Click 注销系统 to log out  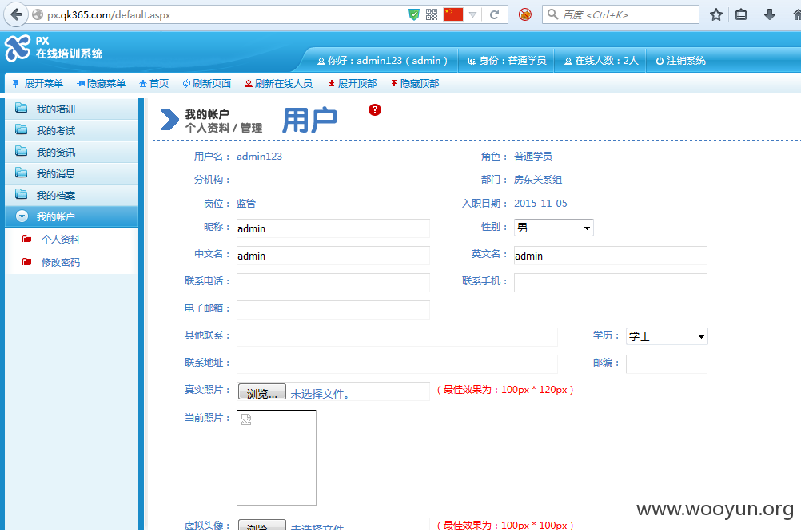pos(680,60)
